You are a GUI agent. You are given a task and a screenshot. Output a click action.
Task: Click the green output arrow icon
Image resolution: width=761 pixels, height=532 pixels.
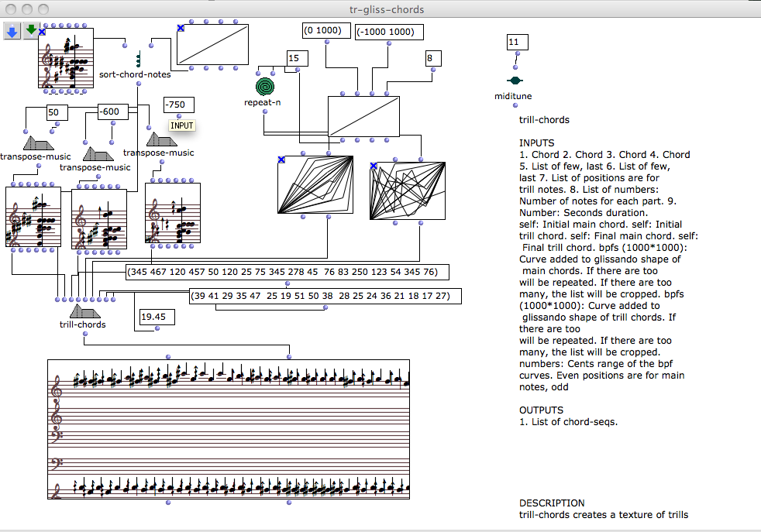coord(31,31)
